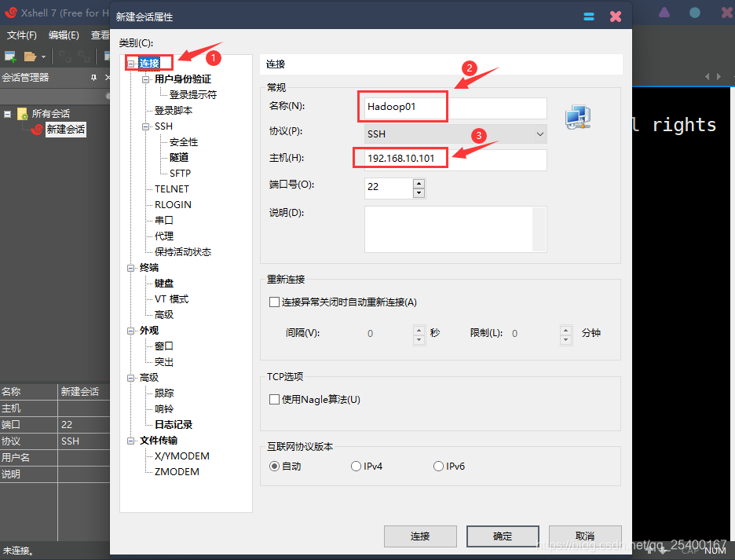Select RLOGIN in the category tree
The height and width of the screenshot is (560, 735).
173,205
